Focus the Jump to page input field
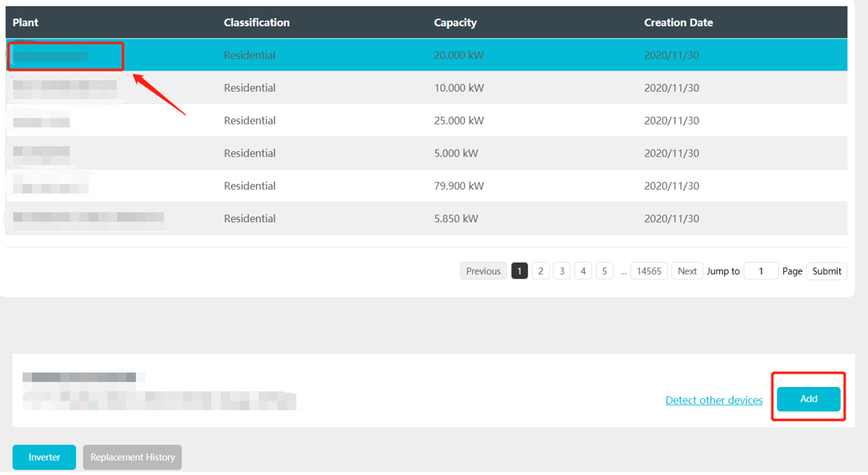This screenshot has width=868, height=475. click(x=761, y=271)
